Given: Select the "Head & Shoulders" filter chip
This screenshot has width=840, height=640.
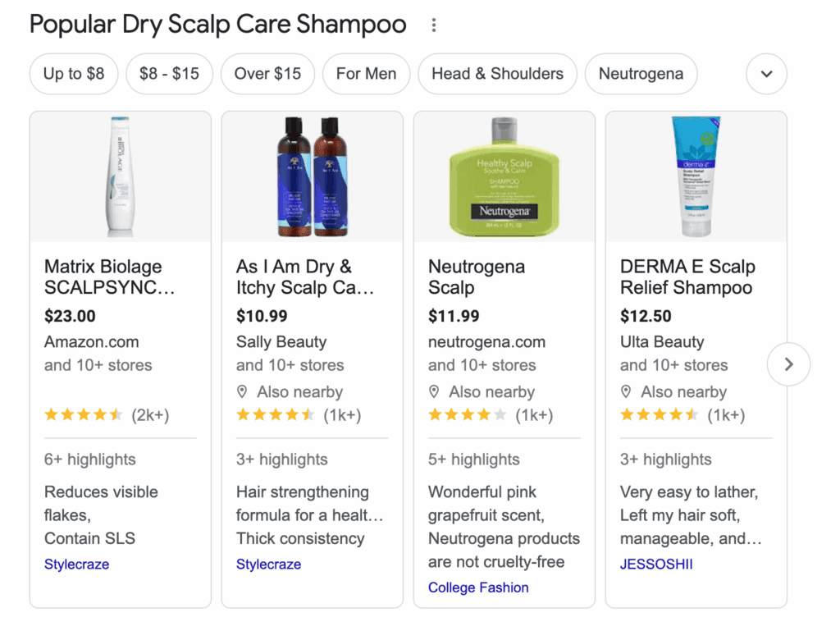Looking at the screenshot, I should coord(497,74).
